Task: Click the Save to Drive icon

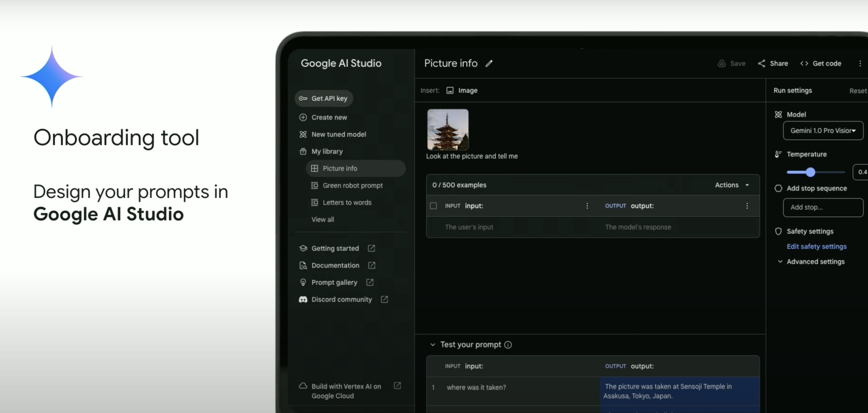Action: coord(721,63)
